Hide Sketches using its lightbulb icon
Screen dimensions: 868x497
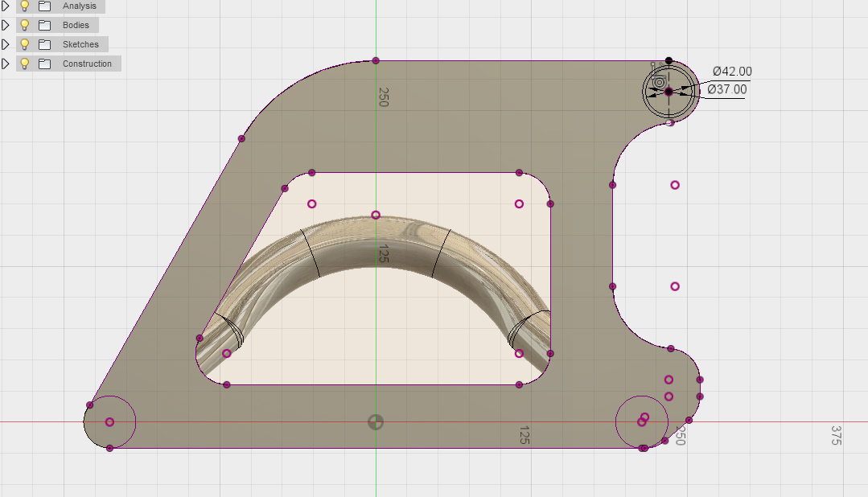point(25,44)
